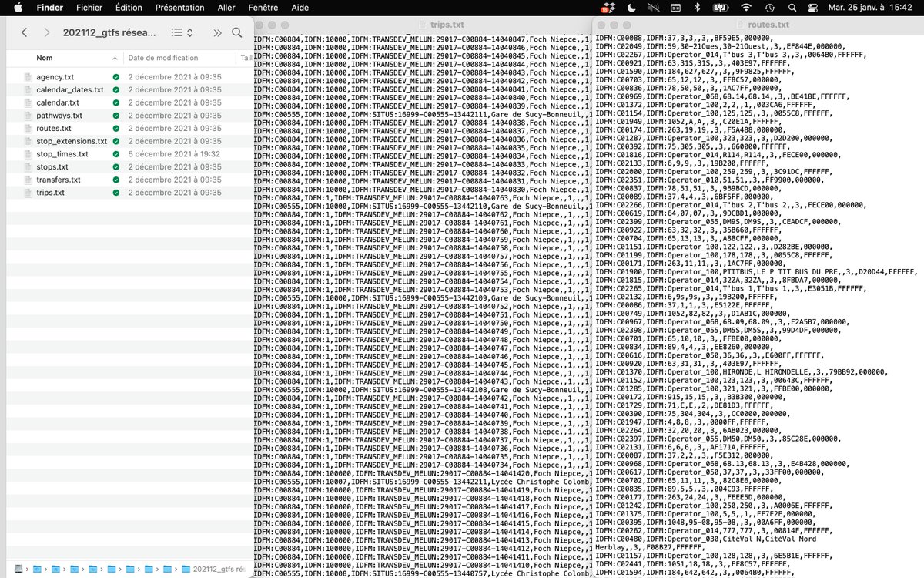Select the pathways.txt file icon
The width and height of the screenshot is (924, 578).
coord(28,116)
